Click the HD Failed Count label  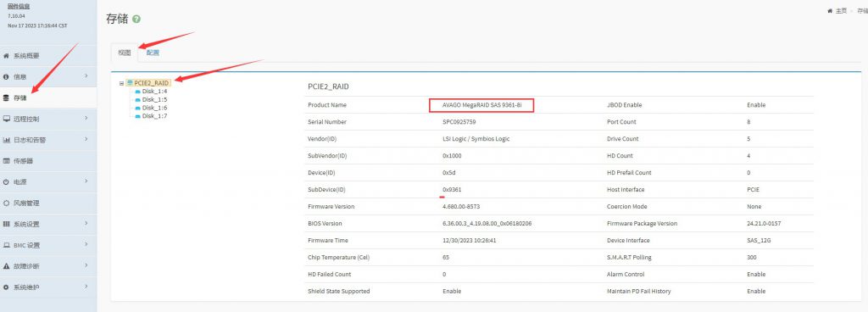click(330, 274)
